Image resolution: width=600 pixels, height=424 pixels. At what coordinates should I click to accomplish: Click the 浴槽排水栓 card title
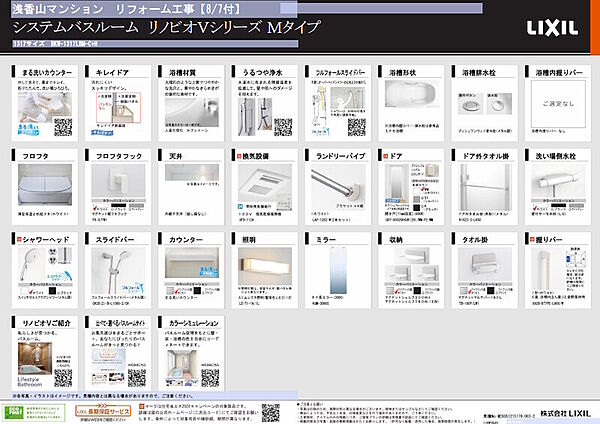479,72
